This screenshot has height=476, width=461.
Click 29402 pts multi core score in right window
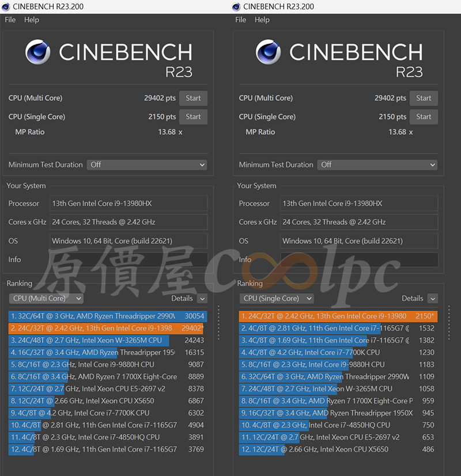tap(390, 98)
